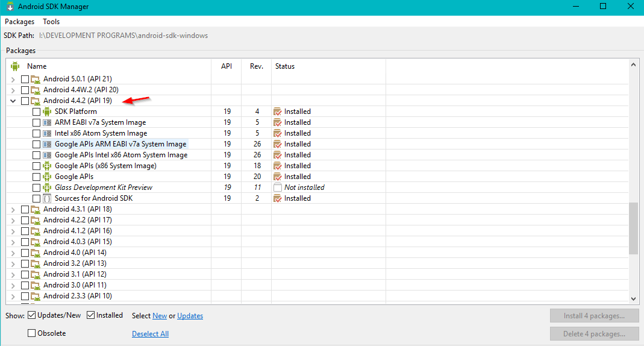Click the installed status icon for Sources for Android SDK
Image resolution: width=644 pixels, height=346 pixels.
[278, 198]
